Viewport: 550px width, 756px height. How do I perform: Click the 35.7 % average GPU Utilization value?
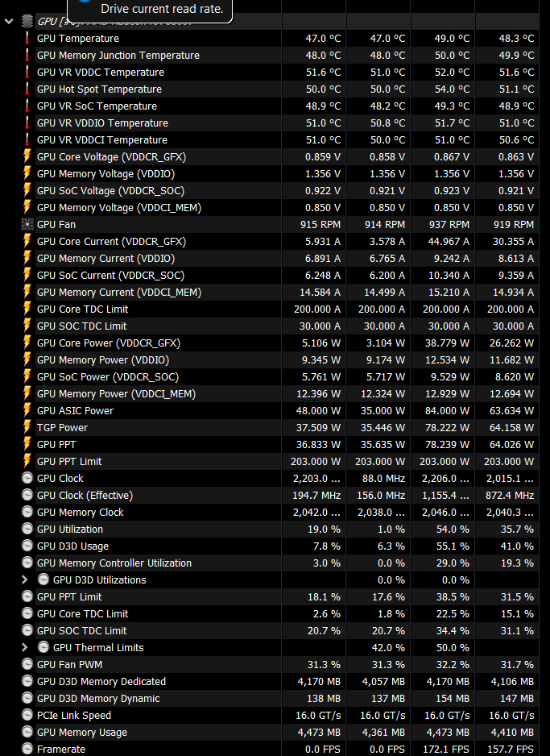517,529
